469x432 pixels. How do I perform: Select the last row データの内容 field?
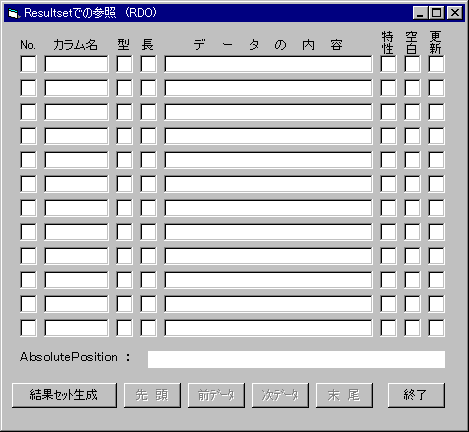tap(268, 328)
